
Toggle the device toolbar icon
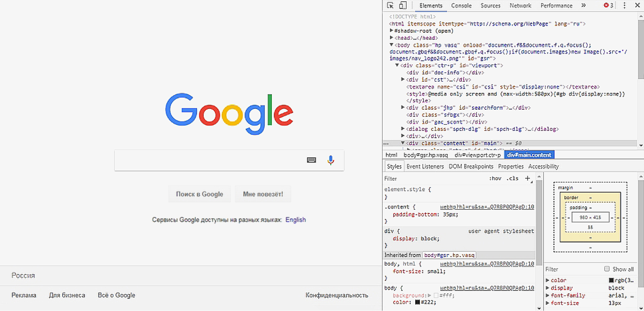click(x=402, y=5)
